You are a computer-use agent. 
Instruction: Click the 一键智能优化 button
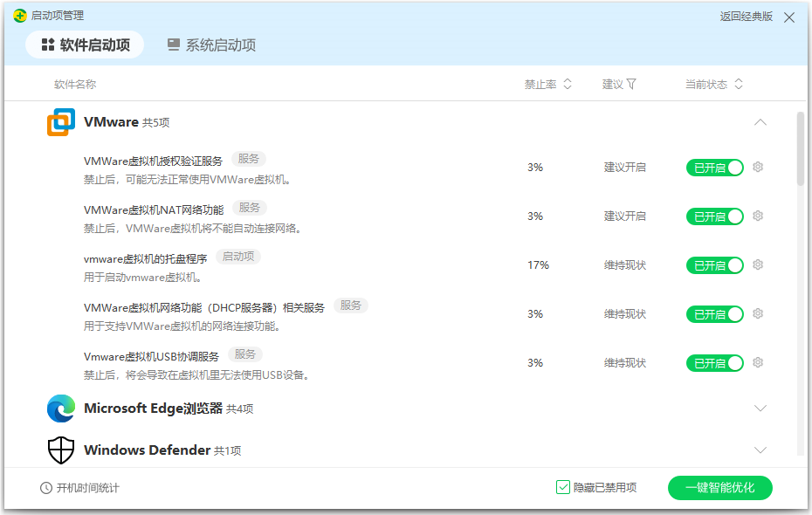pos(719,487)
